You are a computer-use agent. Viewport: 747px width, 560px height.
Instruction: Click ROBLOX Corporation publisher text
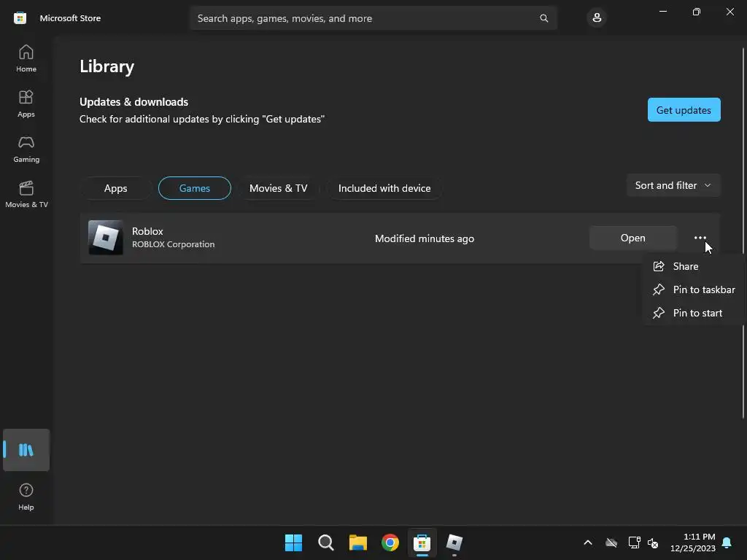point(174,244)
